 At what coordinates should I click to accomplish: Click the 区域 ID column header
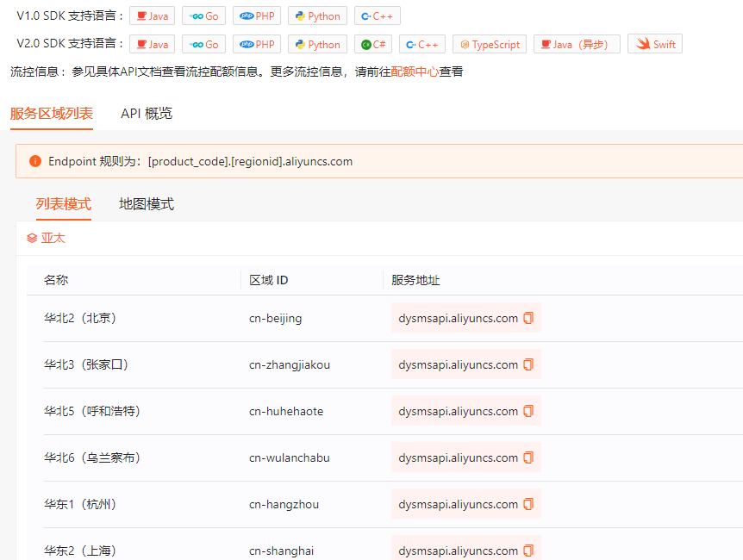click(270, 279)
